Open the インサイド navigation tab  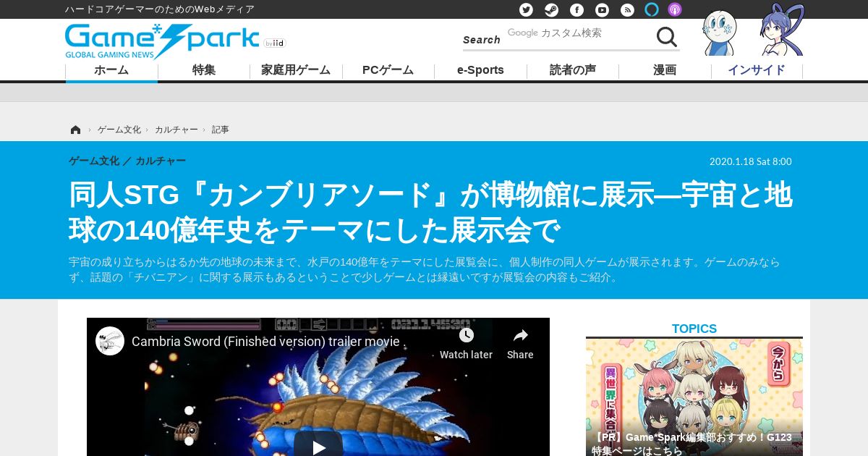click(x=757, y=70)
